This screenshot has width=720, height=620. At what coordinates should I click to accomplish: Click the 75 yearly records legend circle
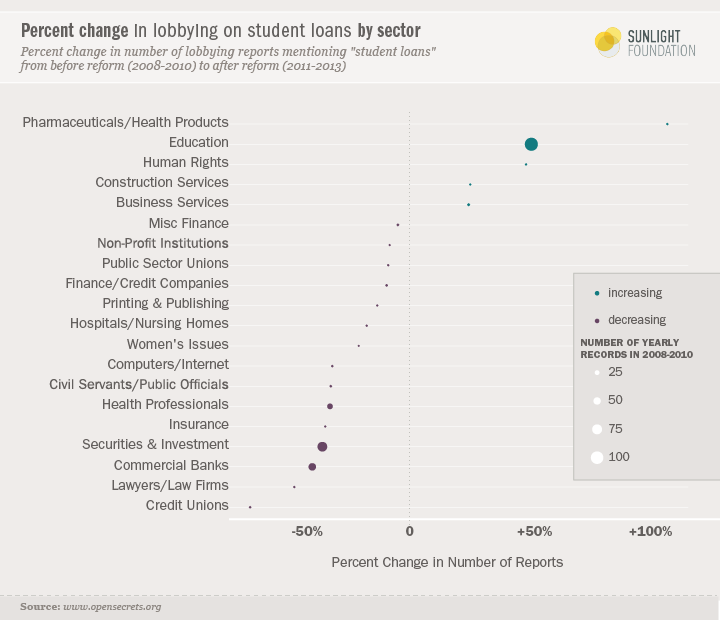(x=597, y=429)
